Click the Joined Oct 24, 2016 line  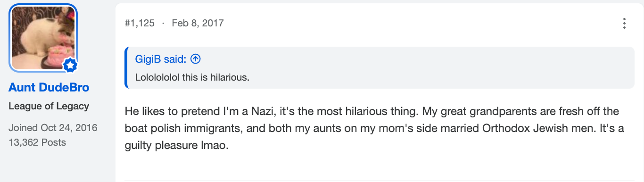point(53,128)
